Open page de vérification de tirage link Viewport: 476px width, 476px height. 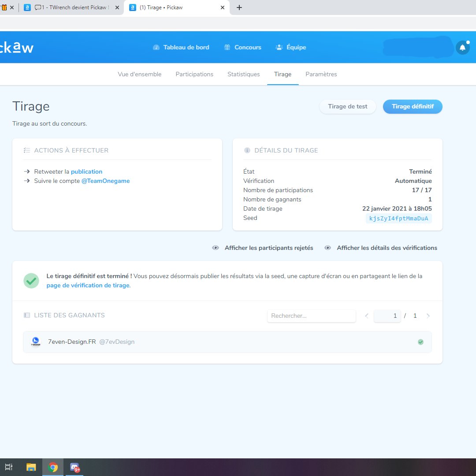[x=88, y=285]
